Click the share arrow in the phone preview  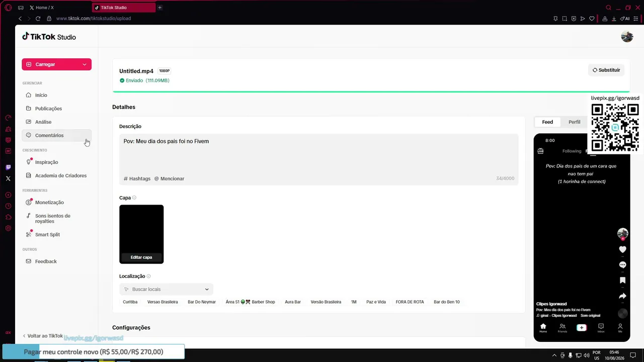(x=622, y=296)
